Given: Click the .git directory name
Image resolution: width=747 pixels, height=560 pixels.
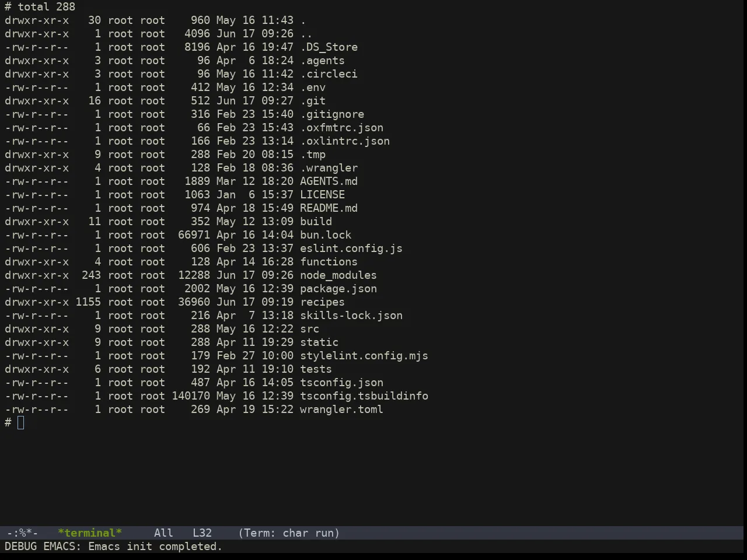Looking at the screenshot, I should (313, 101).
